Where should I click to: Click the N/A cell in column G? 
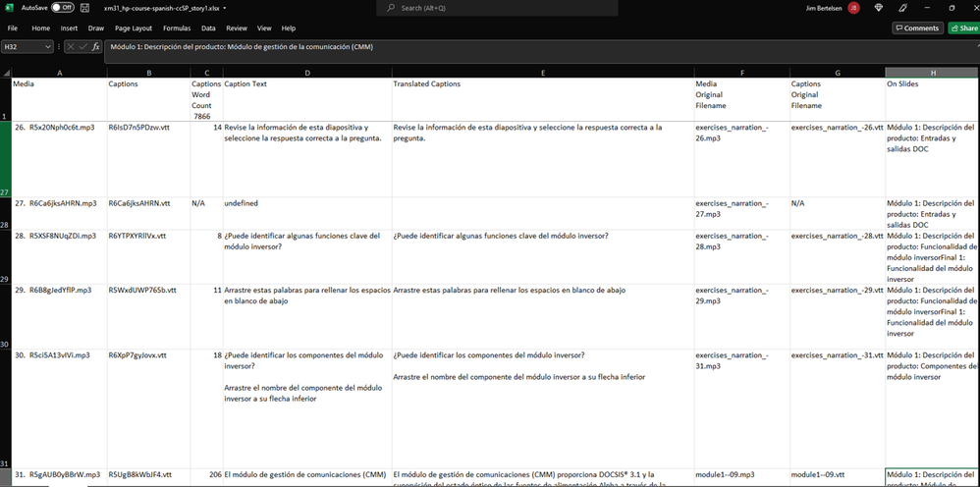[x=838, y=214]
